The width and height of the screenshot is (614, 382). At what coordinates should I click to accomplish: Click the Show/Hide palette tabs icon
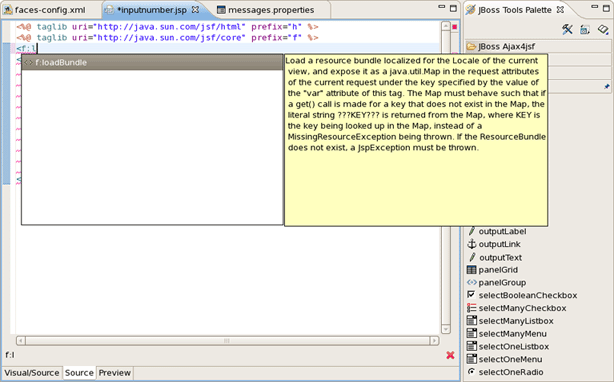(585, 30)
